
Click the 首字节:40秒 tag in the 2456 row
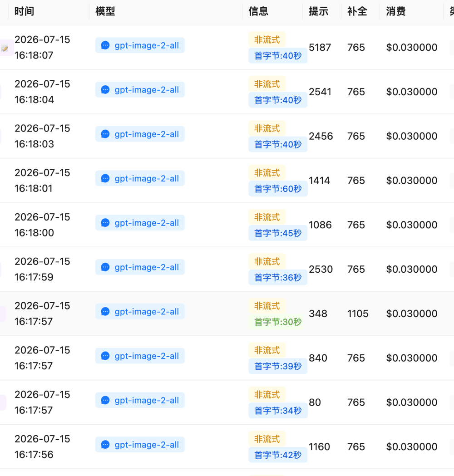[x=278, y=144]
